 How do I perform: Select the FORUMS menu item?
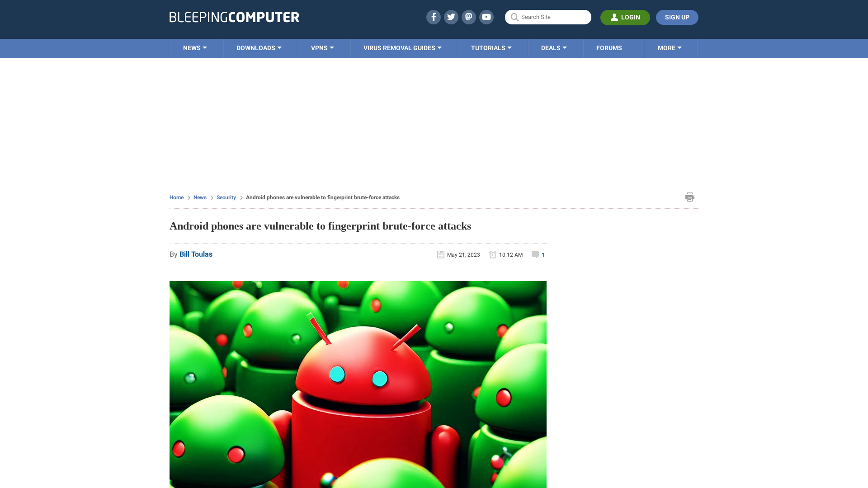pos(609,47)
